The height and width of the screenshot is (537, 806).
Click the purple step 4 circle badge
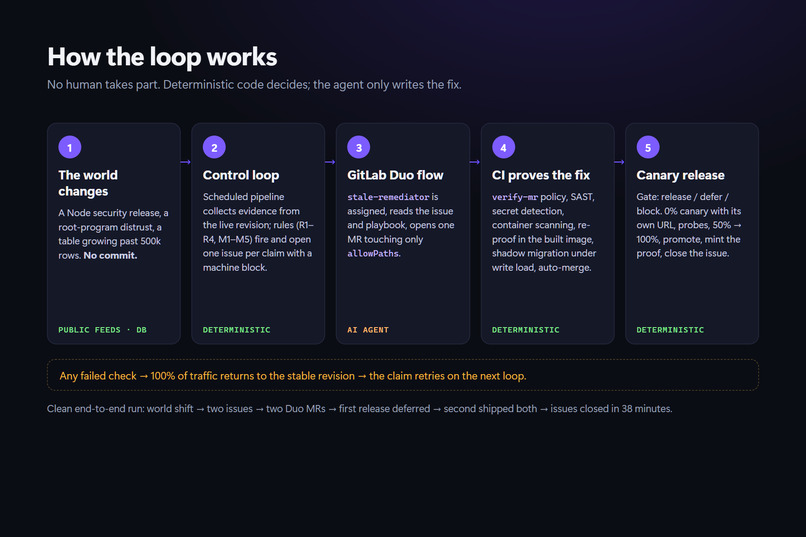pyautogui.click(x=504, y=147)
